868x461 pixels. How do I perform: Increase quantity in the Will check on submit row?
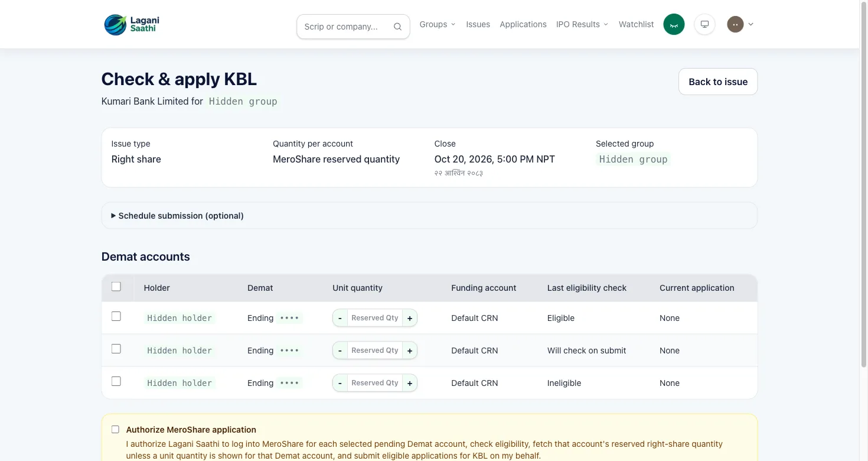tap(410, 350)
